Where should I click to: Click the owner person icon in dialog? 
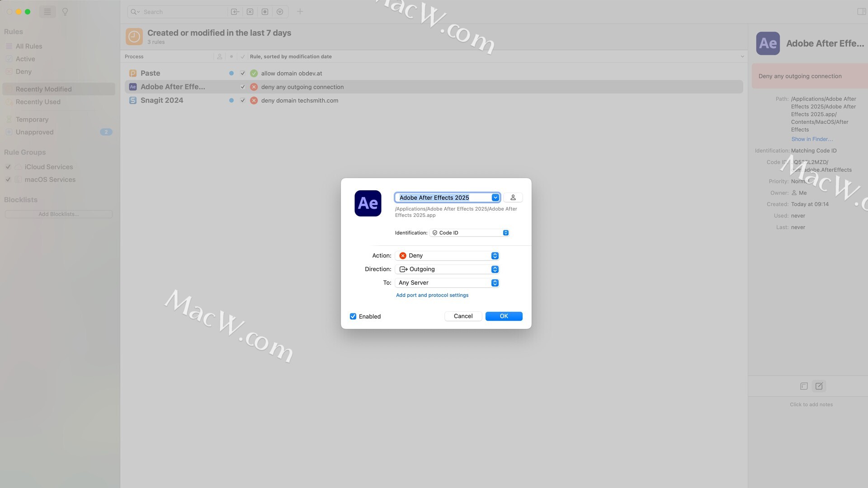[x=513, y=197]
